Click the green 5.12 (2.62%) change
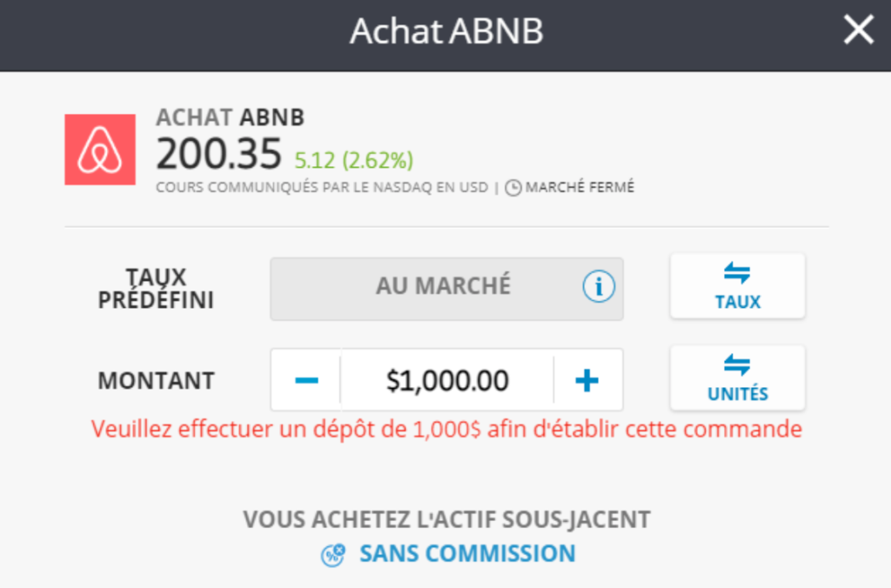Image resolution: width=891 pixels, height=588 pixels. coord(353,161)
